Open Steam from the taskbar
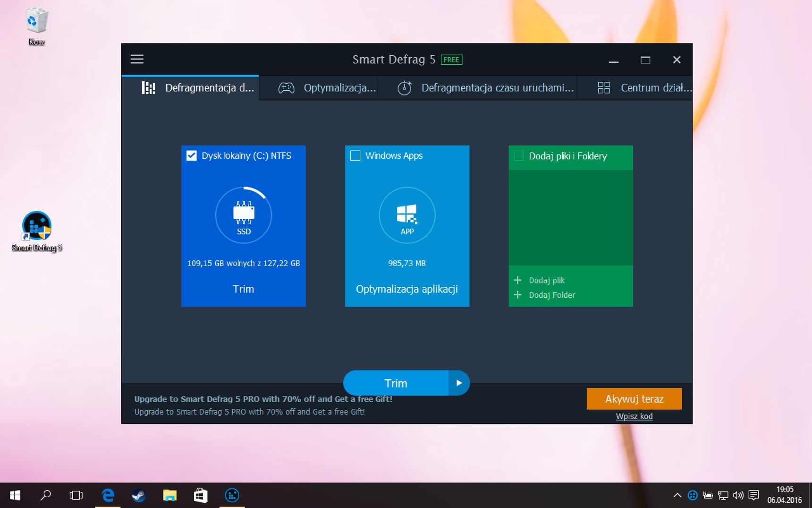 tap(138, 495)
